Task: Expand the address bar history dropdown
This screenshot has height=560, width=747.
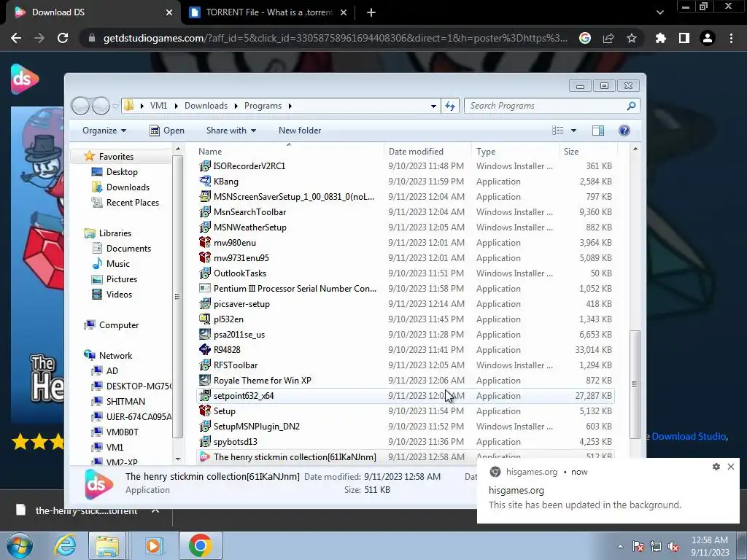Action: tap(433, 106)
